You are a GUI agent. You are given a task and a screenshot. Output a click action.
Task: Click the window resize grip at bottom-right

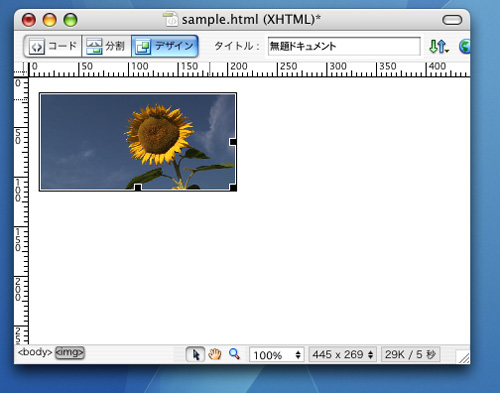[x=463, y=357]
